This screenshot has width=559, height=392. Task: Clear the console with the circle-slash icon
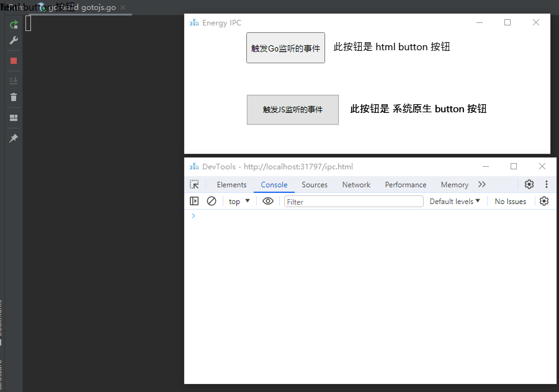pos(212,201)
